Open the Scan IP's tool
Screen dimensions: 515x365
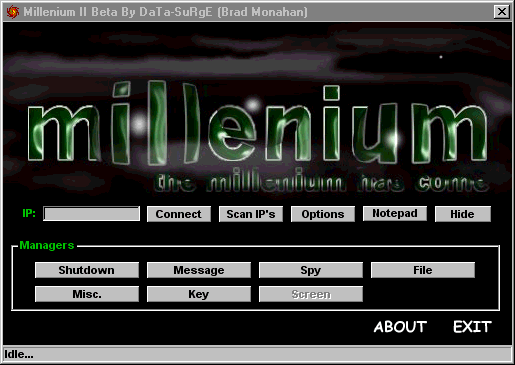pyautogui.click(x=251, y=214)
